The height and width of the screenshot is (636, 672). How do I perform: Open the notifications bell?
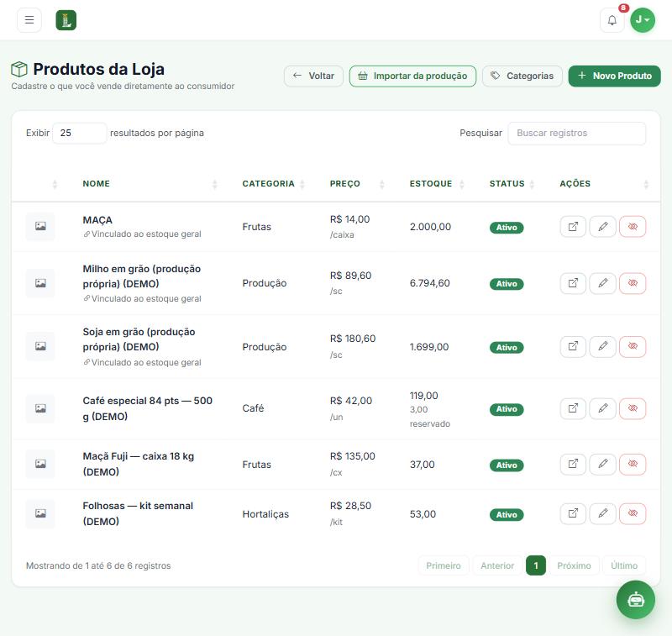(612, 20)
